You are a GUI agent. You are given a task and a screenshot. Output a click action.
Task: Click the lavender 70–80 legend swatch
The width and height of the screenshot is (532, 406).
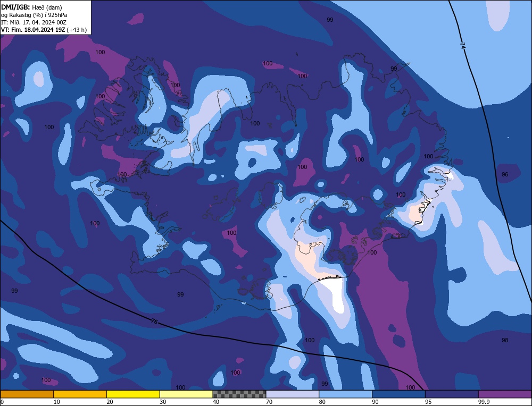click(x=293, y=394)
